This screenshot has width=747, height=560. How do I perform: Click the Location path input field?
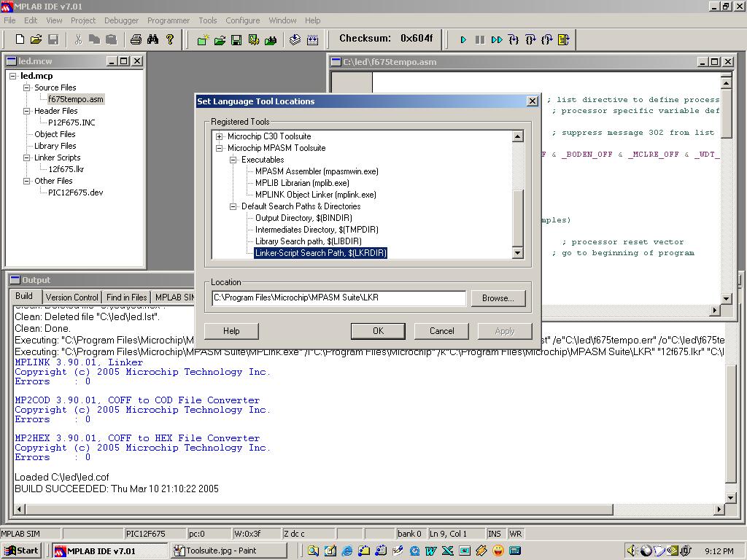tap(338, 298)
